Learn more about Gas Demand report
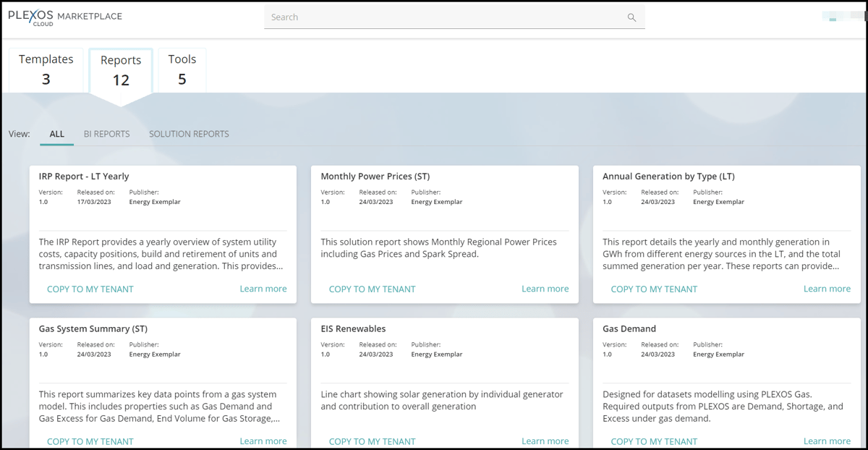The height and width of the screenshot is (450, 868). coord(827,441)
